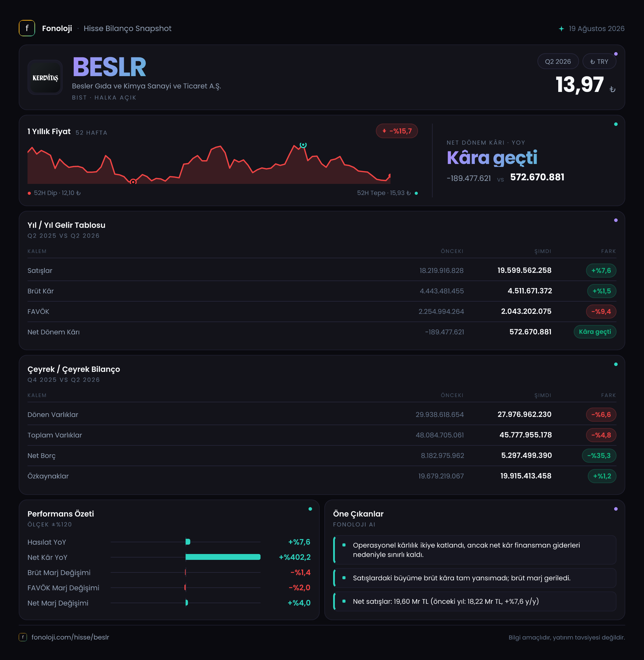
Task: Click the Fonoloji logo icon in header
Action: tap(27, 28)
